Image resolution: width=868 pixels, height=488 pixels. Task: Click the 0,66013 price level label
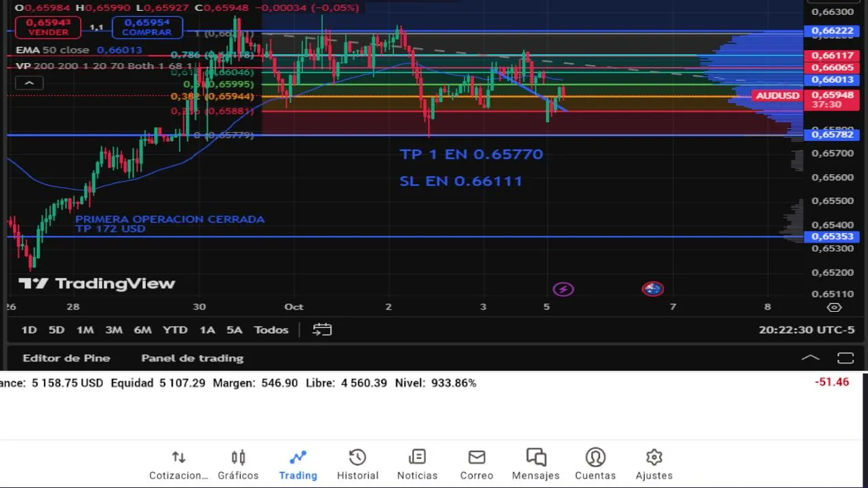tap(831, 80)
